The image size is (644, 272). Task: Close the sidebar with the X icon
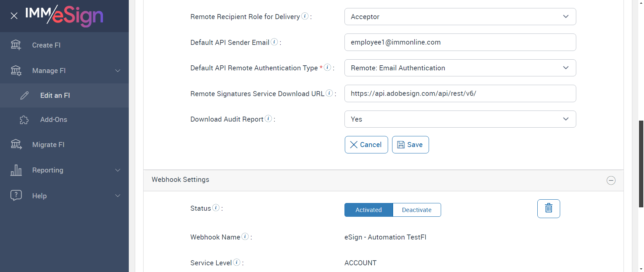click(x=14, y=16)
